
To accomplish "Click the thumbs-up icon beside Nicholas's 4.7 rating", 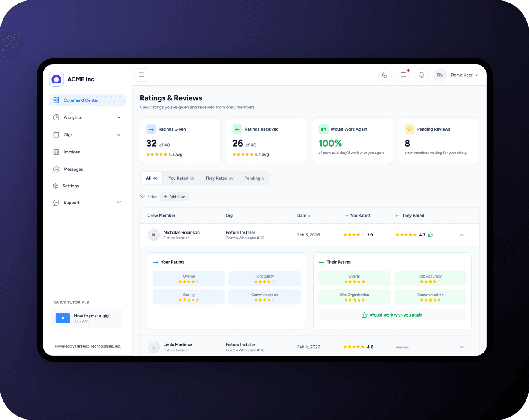I will (x=431, y=234).
